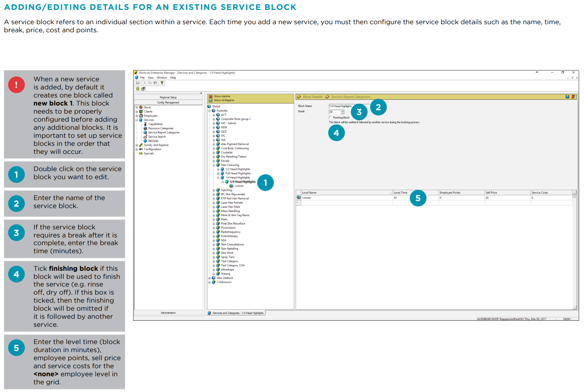Expand the 1/2 Head Highlights service
Viewport: 584px width, 392px height.
(218, 169)
